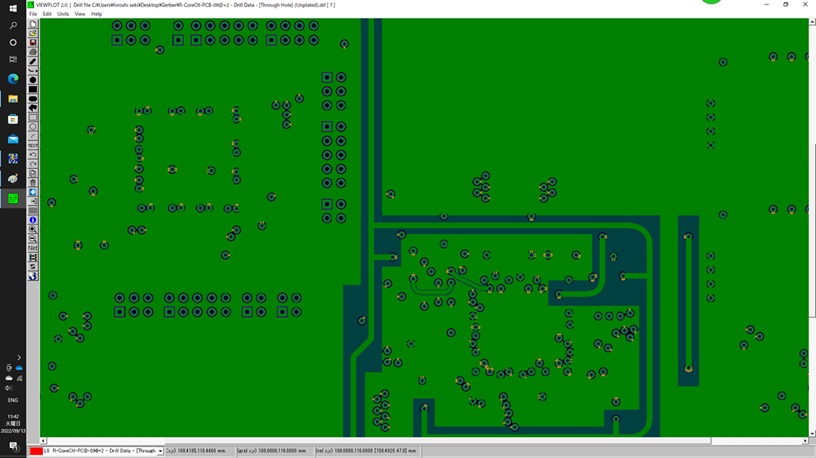This screenshot has height=458, width=816.
Task: Click the New file icon in toolbar
Action: point(33,24)
